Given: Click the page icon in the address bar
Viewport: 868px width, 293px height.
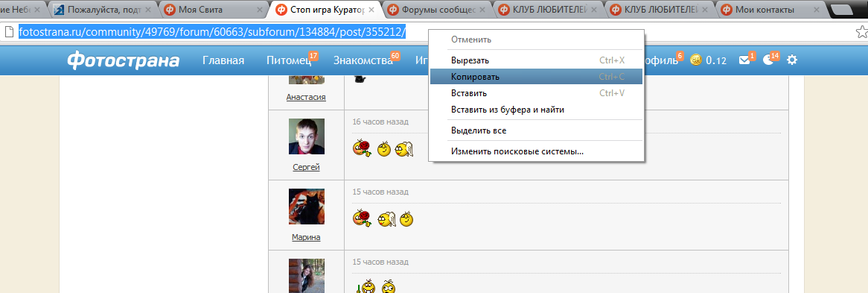Looking at the screenshot, I should (8, 32).
